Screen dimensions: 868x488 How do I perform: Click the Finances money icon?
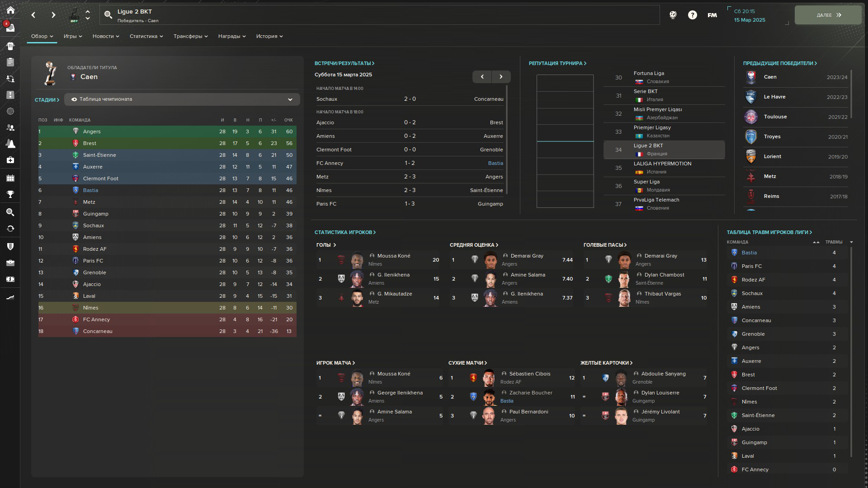(x=10, y=279)
